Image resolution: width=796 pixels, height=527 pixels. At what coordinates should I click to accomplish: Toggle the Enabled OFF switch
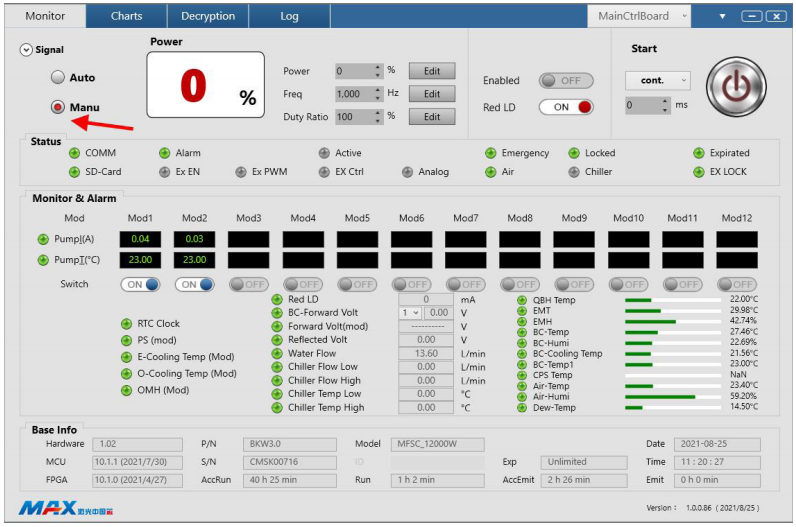click(565, 81)
